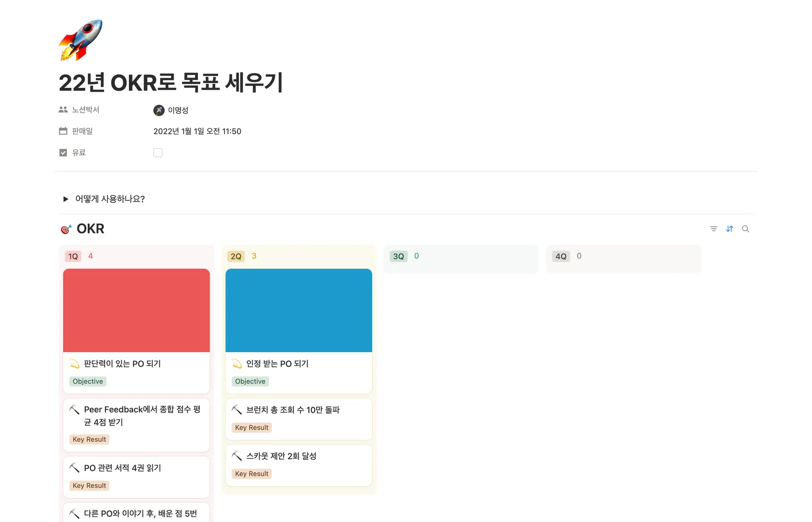Click the 노션박서 property label
The width and height of the screenshot is (812, 522).
click(86, 110)
